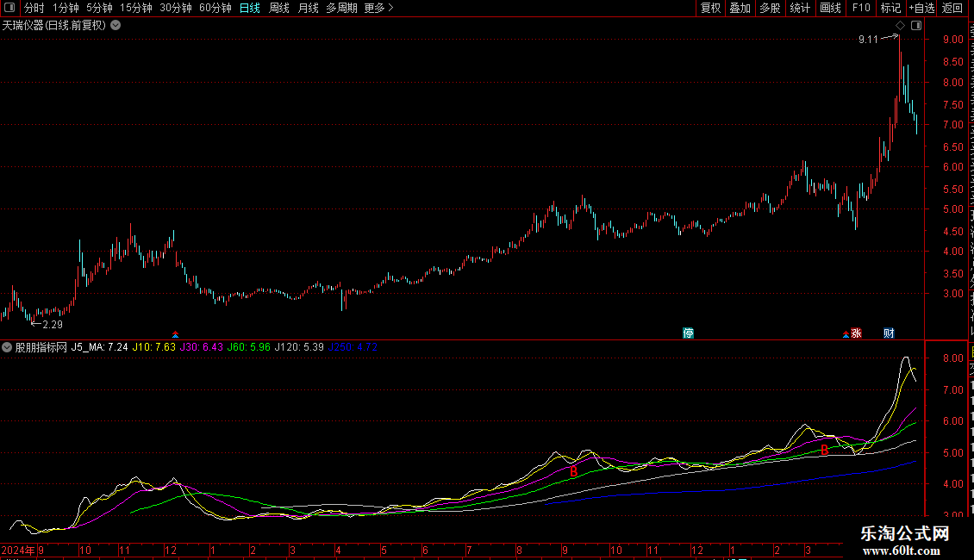Select the 5分钟 period
The image size is (974, 560).
pyautogui.click(x=99, y=8)
